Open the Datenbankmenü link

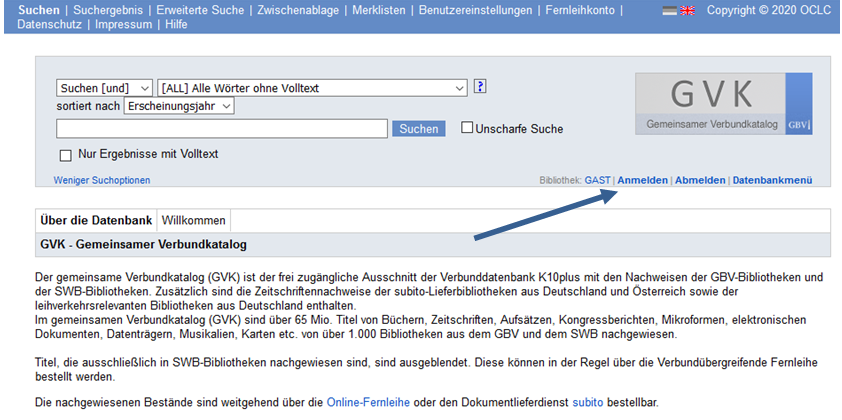coord(773,180)
